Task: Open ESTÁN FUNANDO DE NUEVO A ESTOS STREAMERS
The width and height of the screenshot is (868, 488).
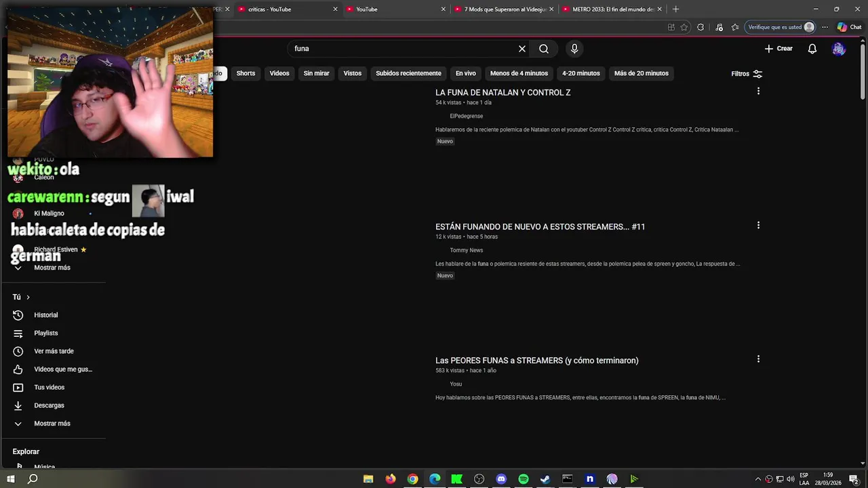Action: tap(540, 226)
